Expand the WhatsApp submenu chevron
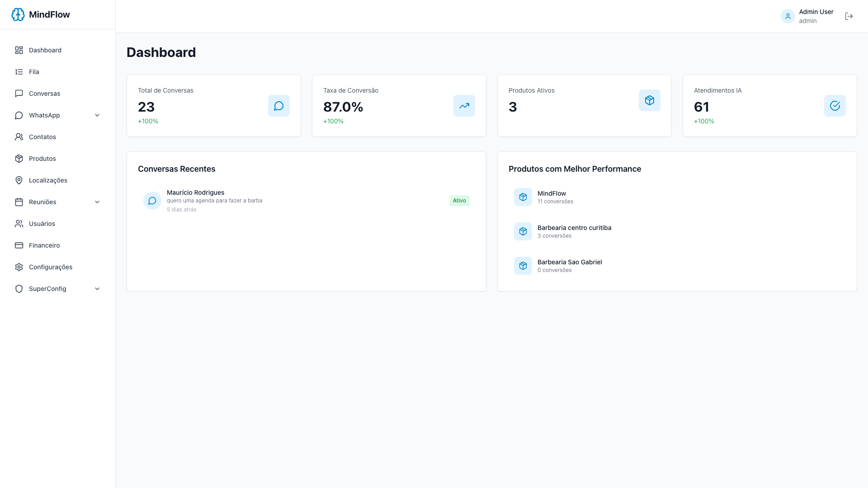 [x=97, y=115]
